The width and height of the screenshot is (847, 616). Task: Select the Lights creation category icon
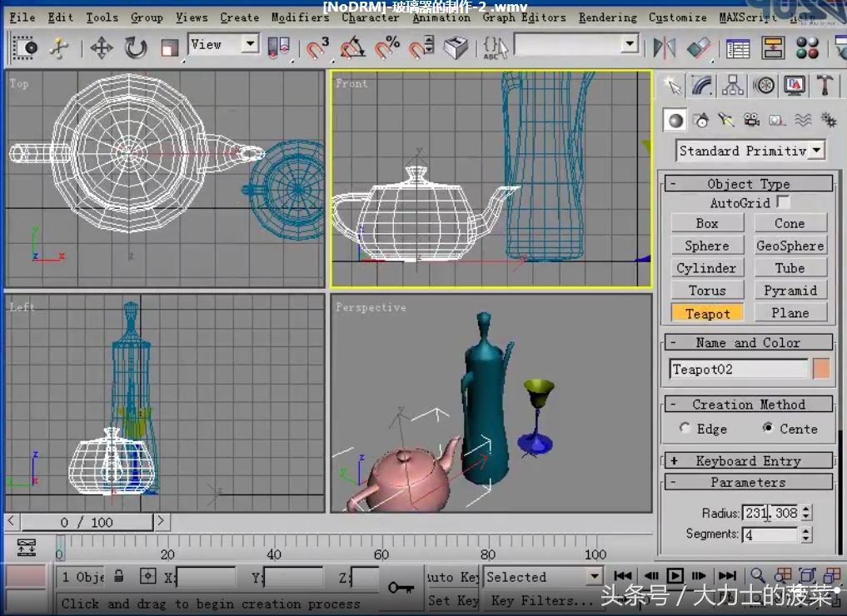726,119
